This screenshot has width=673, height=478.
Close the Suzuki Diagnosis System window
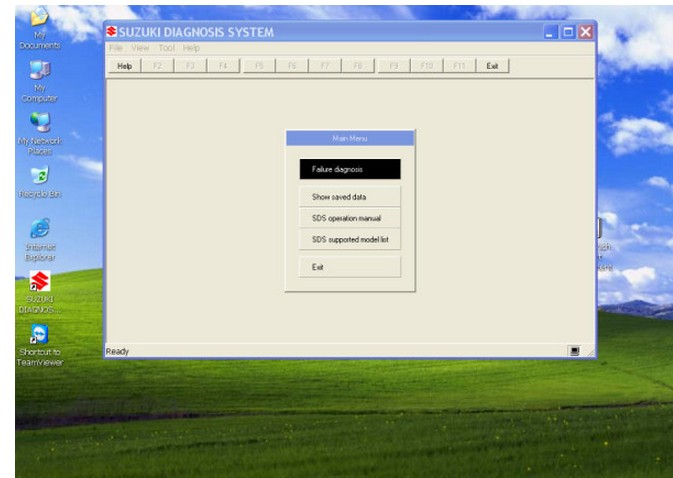[585, 32]
